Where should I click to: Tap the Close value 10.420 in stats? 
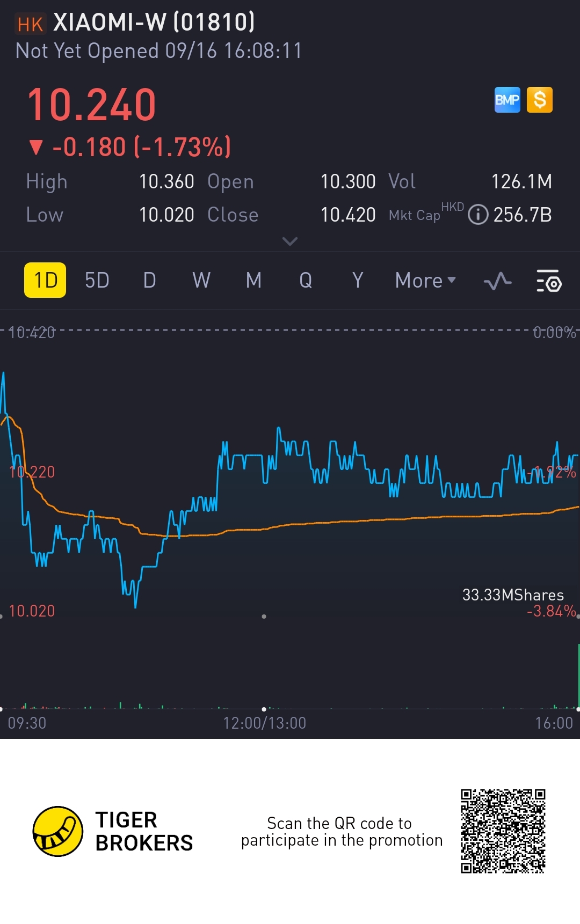(348, 215)
